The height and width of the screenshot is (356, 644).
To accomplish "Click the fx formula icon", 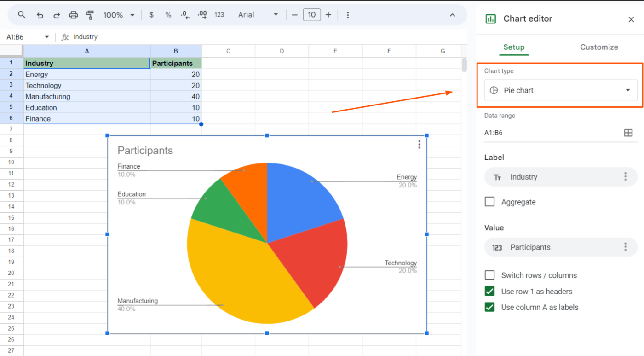I will 65,37.
